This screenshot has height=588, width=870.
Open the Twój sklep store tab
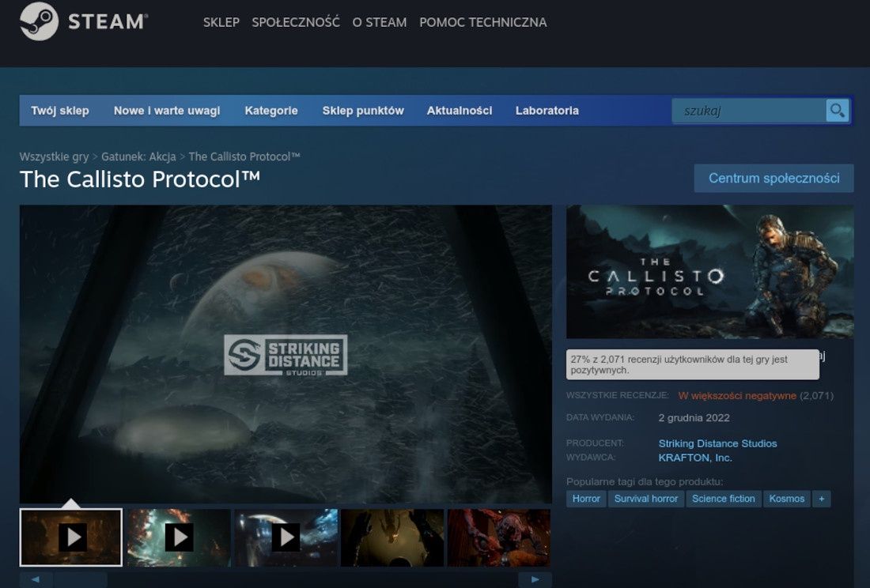[x=60, y=111]
